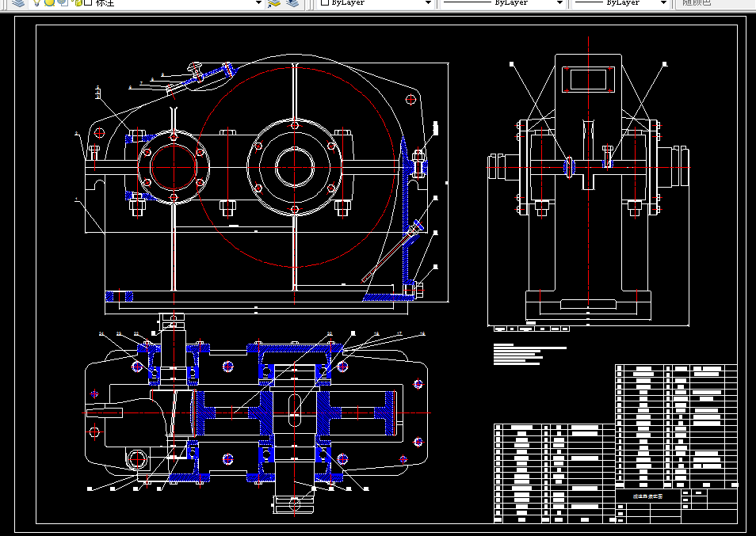
Task: Select the technical notes text block
Action: pos(529,355)
